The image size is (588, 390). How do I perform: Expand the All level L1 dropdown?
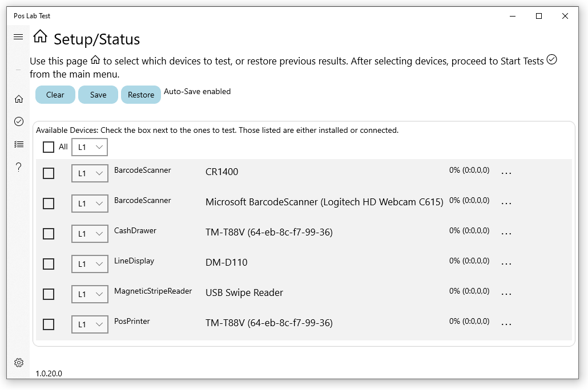click(x=90, y=147)
